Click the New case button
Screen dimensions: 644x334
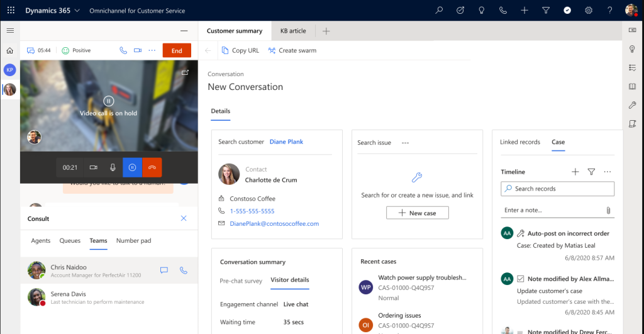pos(417,213)
